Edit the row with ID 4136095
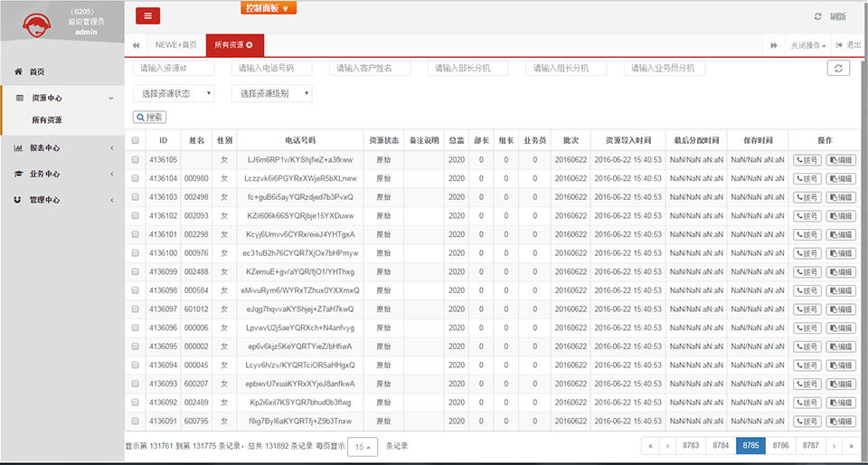868x465 pixels. tap(841, 347)
